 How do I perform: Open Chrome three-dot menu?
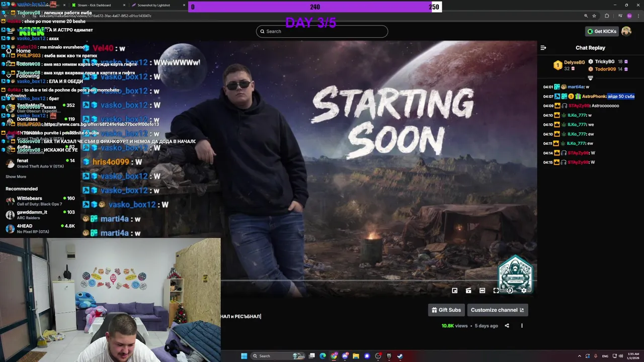point(638,16)
